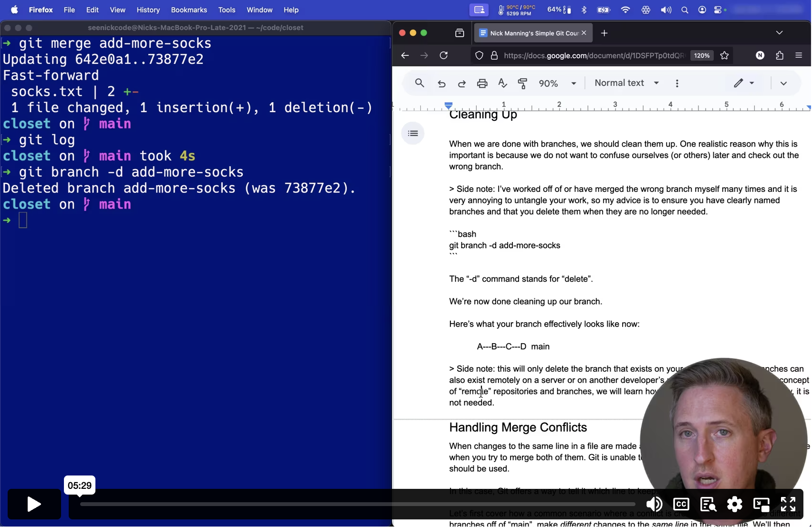Enter fullscreen video mode

coord(788,505)
